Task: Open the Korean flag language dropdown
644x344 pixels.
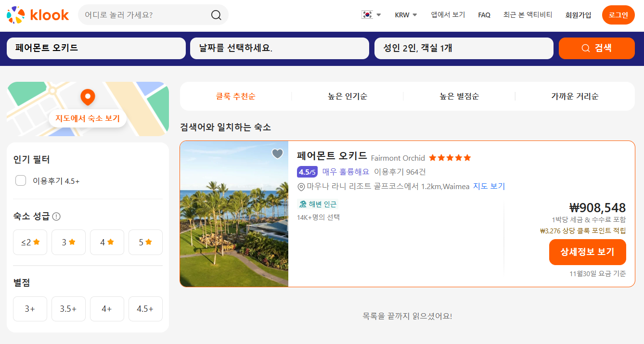Action: (x=371, y=15)
